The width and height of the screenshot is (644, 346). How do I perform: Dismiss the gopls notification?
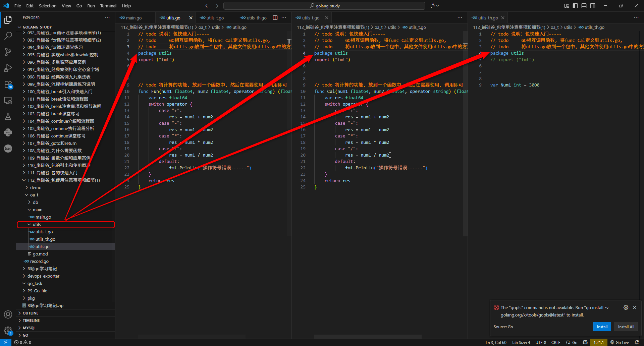[635, 307]
